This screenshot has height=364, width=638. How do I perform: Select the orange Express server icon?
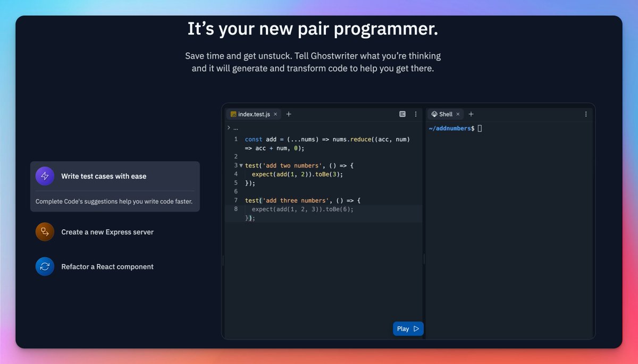pyautogui.click(x=45, y=232)
